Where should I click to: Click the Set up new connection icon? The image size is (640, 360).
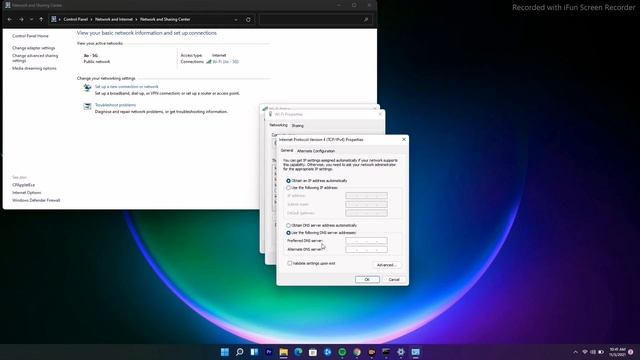click(x=87, y=88)
